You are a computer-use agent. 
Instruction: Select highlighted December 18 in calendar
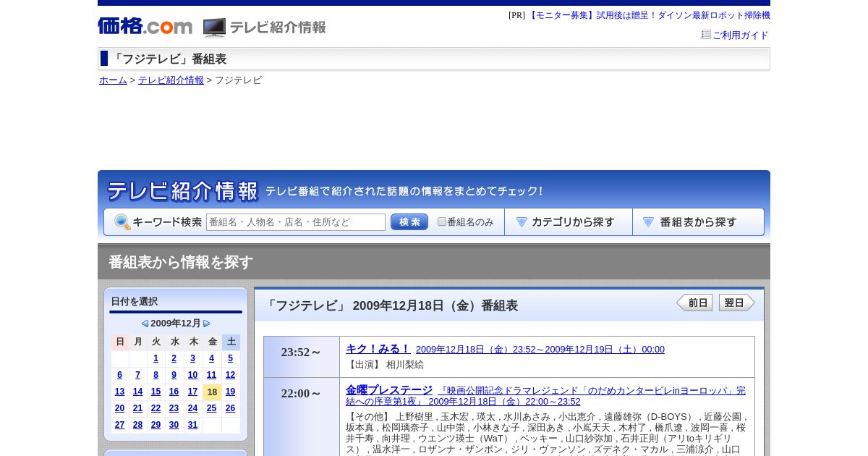click(x=212, y=392)
